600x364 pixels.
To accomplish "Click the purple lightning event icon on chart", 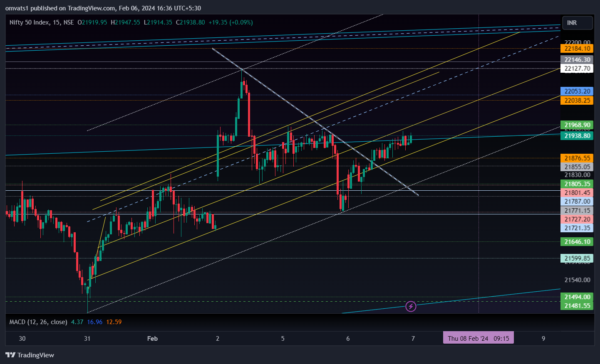I will (x=411, y=307).
